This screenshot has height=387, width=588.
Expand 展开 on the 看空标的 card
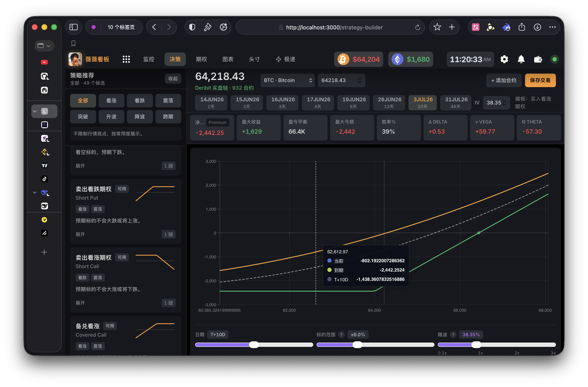tap(80, 166)
